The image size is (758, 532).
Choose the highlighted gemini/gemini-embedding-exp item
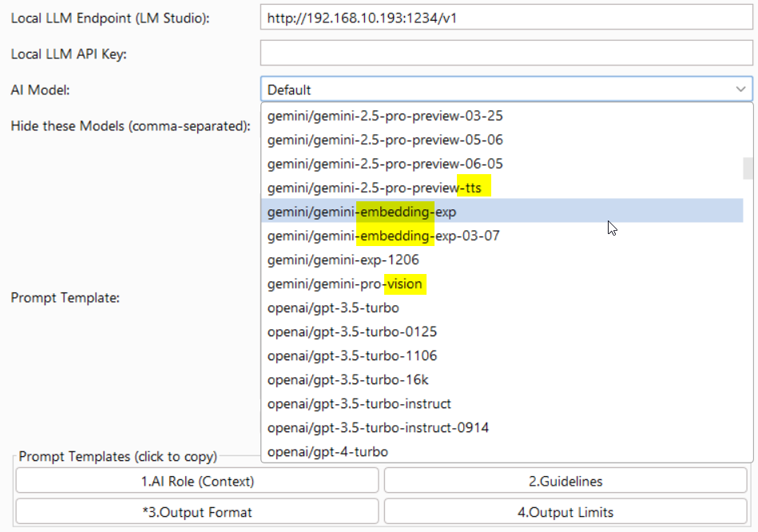pyautogui.click(x=502, y=212)
